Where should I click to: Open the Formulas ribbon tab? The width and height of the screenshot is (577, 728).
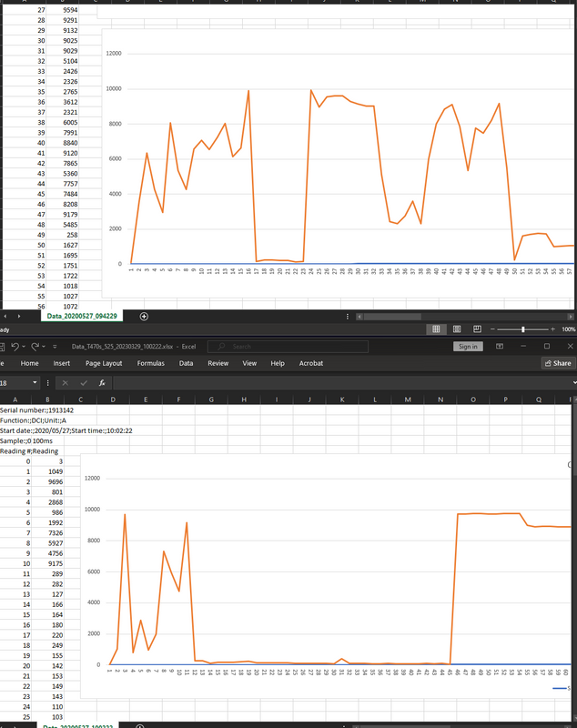(150, 363)
